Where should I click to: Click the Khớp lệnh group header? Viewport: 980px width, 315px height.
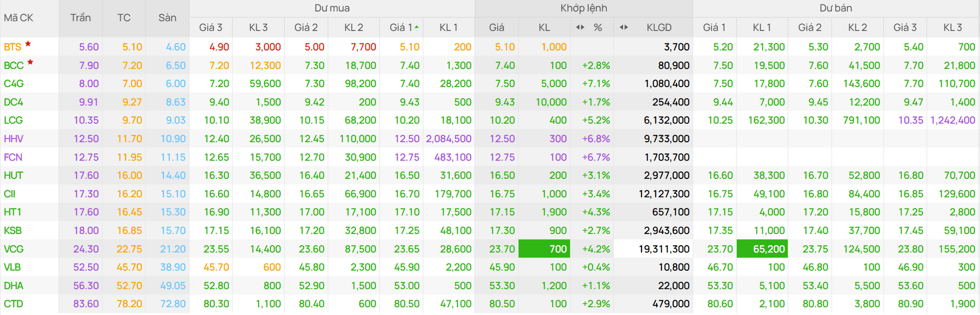[583, 8]
